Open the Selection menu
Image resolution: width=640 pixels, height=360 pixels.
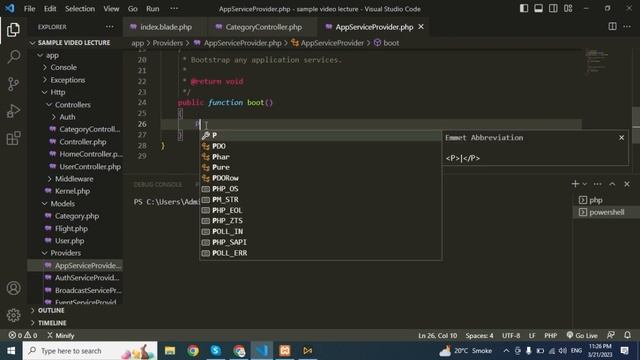point(80,9)
